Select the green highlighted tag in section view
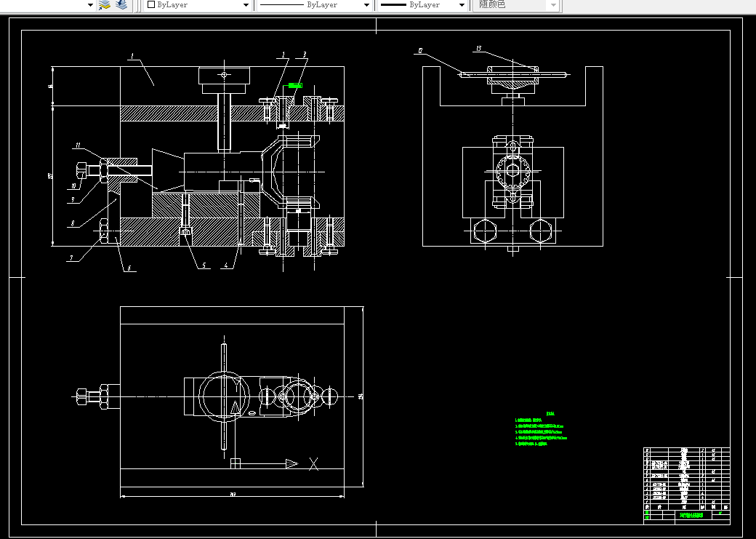The height and width of the screenshot is (539, 756). click(295, 85)
